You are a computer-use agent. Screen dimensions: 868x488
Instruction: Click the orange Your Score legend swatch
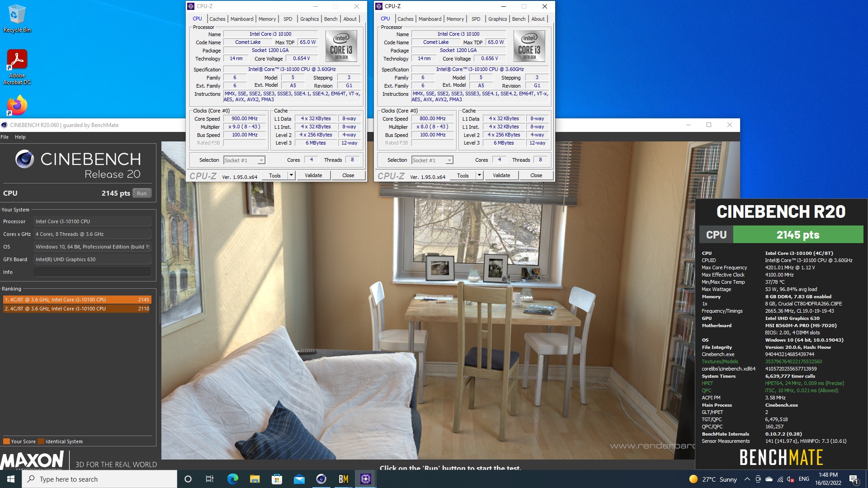pos(6,441)
